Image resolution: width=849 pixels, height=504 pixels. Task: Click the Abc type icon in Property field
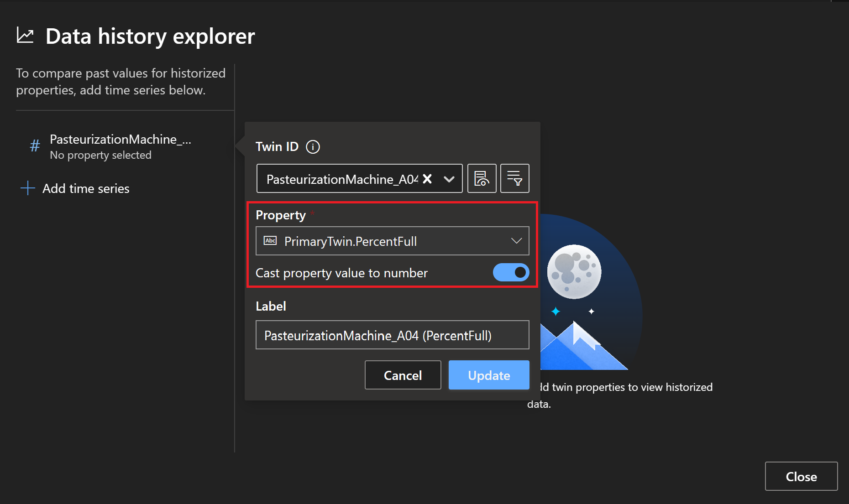270,241
